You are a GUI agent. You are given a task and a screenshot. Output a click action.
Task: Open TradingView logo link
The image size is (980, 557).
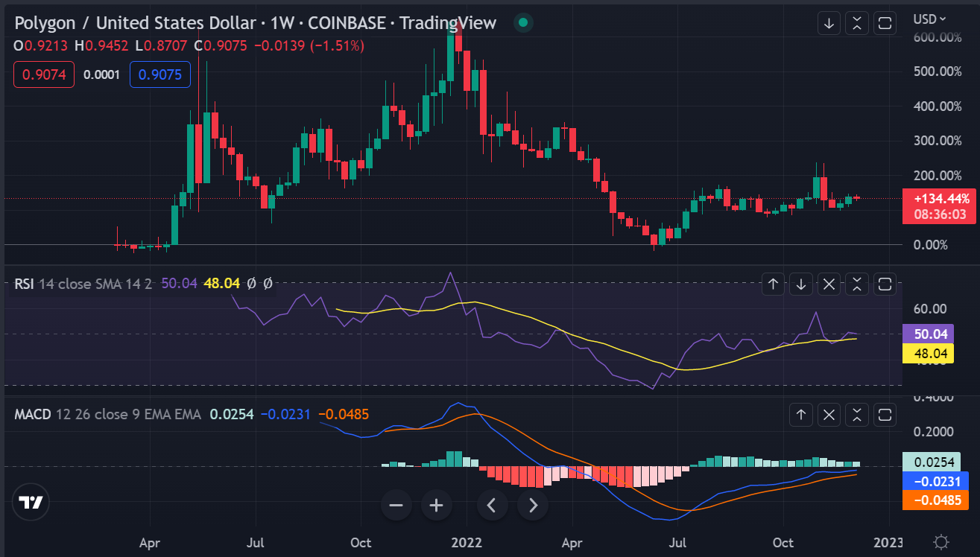coord(31,503)
